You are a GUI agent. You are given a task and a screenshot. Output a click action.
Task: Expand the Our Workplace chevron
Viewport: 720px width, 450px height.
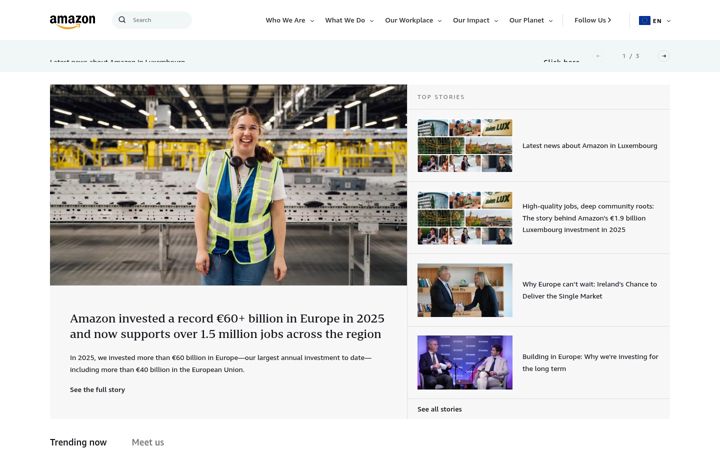(x=439, y=21)
